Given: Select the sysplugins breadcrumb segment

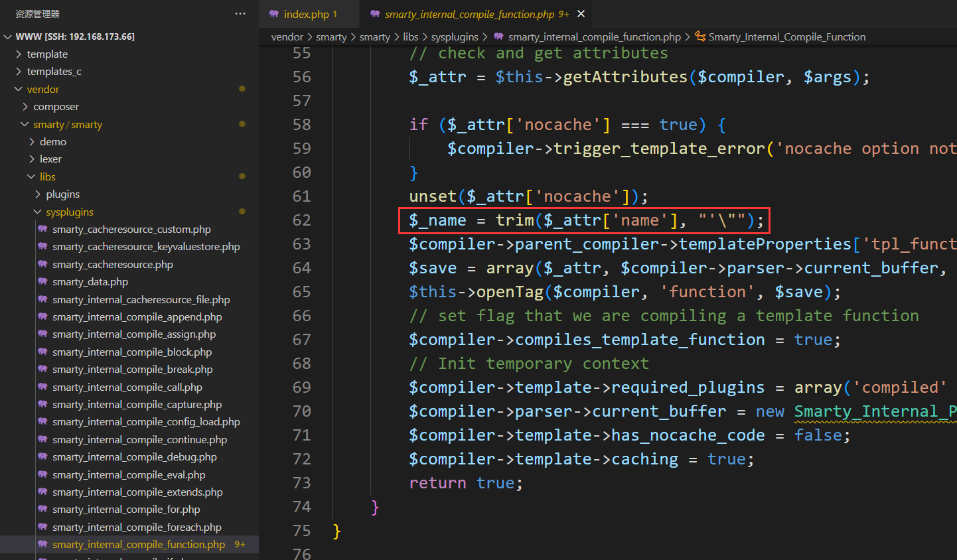Looking at the screenshot, I should (x=455, y=37).
